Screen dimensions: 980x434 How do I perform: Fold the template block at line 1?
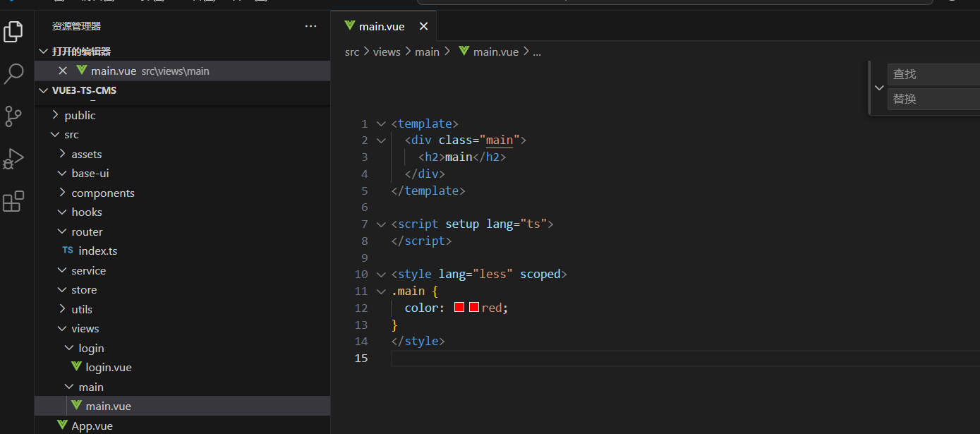point(382,123)
